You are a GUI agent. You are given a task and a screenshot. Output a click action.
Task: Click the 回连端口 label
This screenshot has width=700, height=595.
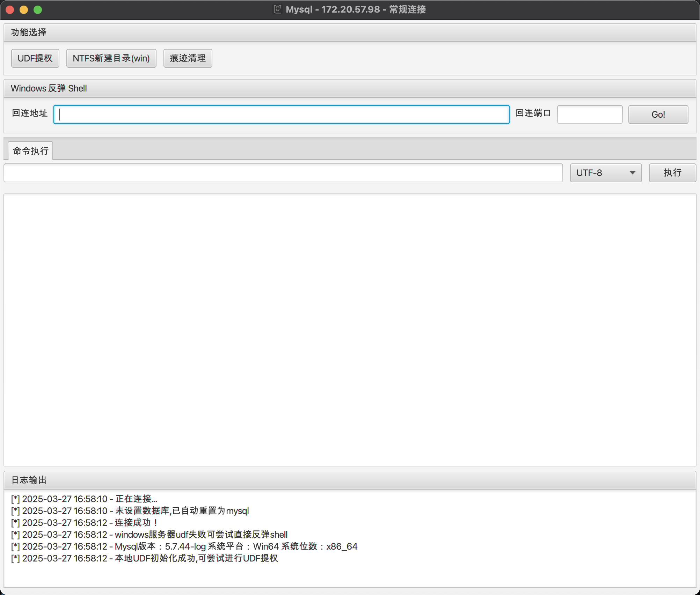pyautogui.click(x=533, y=113)
